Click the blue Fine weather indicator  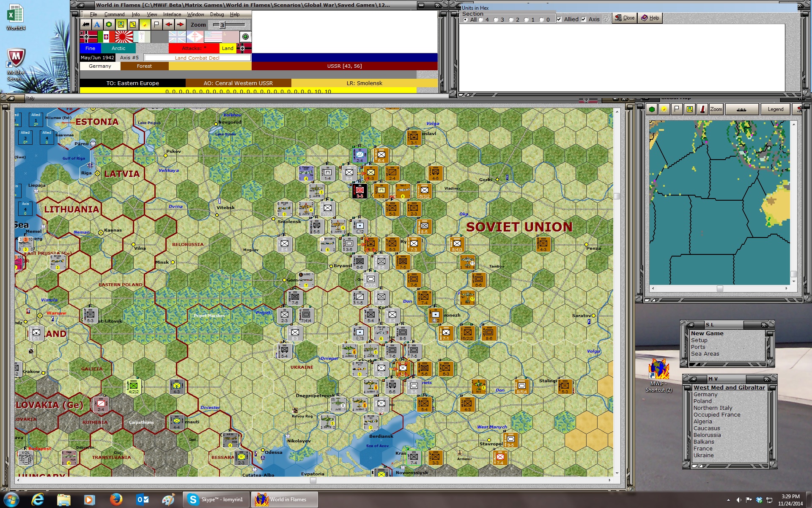[90, 48]
